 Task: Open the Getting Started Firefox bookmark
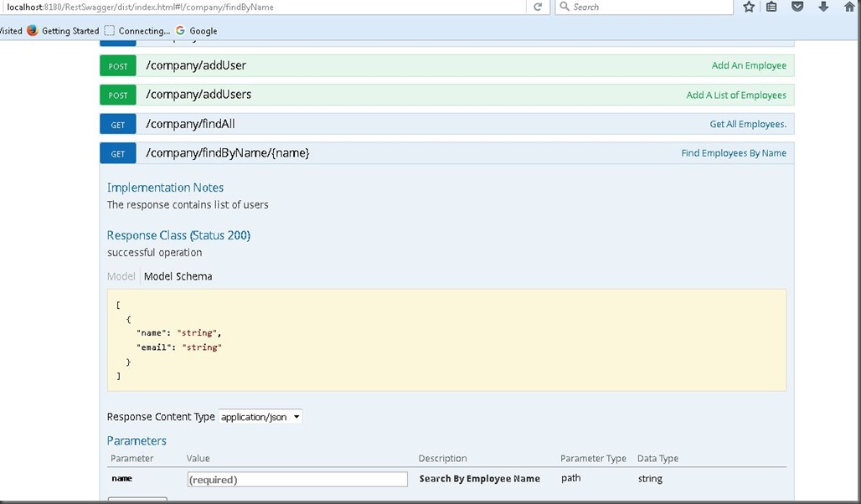(x=63, y=31)
